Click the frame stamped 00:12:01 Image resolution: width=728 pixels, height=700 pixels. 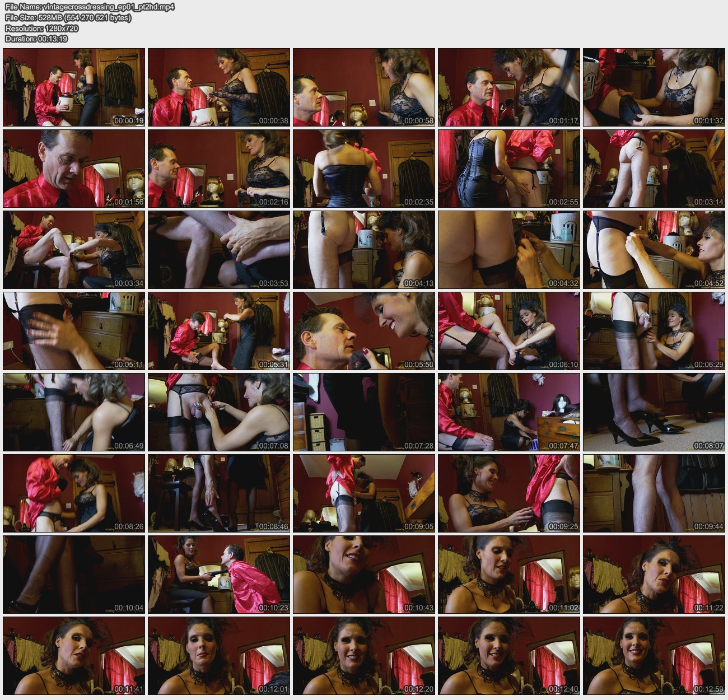tap(219, 655)
